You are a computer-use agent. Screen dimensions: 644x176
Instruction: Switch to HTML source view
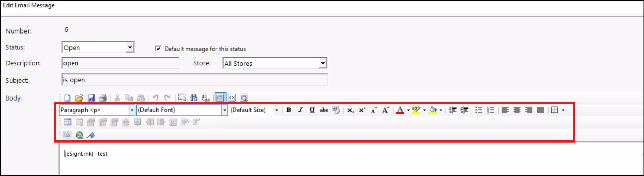(x=232, y=98)
